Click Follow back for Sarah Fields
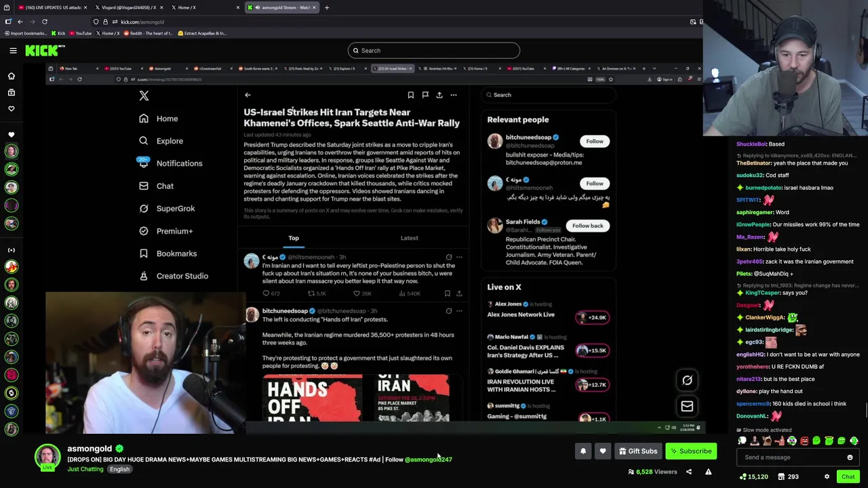This screenshot has height=488, width=868. click(587, 226)
